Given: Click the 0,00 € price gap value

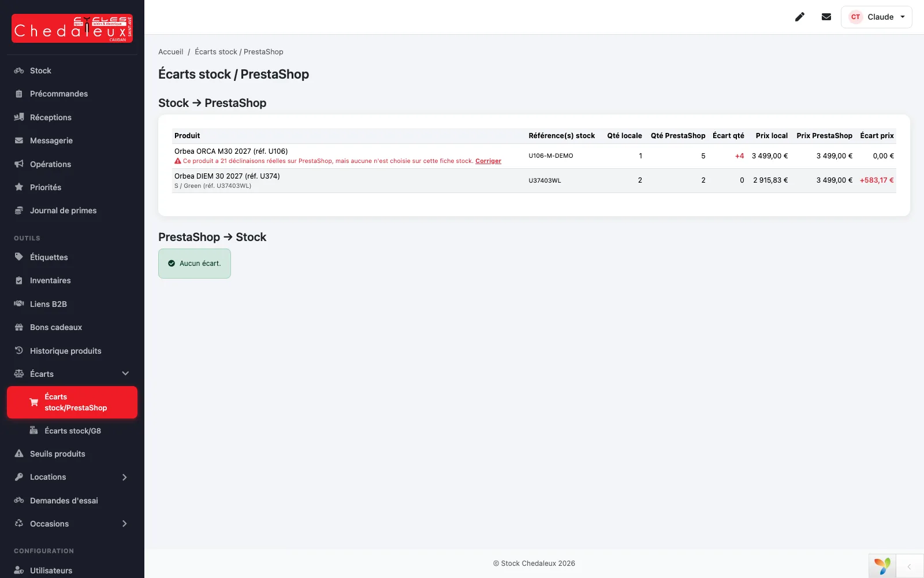Looking at the screenshot, I should click(883, 156).
